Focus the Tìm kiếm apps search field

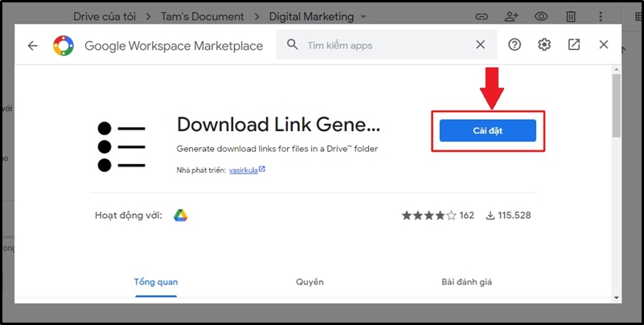(x=386, y=45)
